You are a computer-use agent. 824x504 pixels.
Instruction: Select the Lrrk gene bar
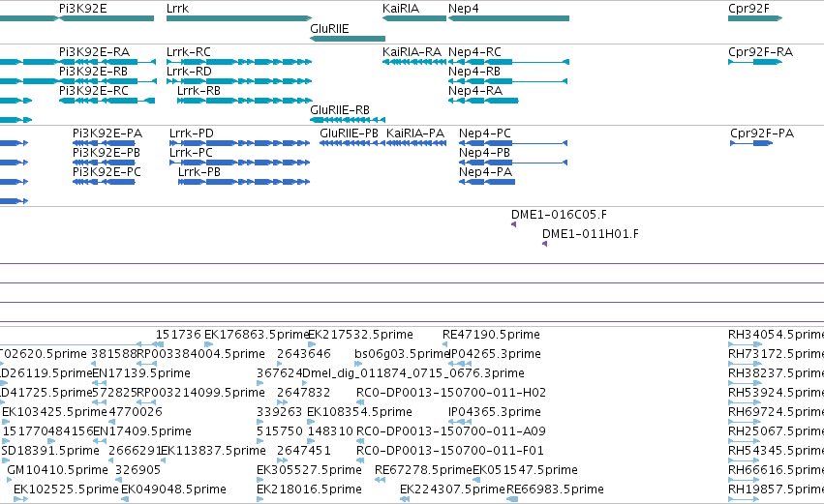(x=239, y=18)
